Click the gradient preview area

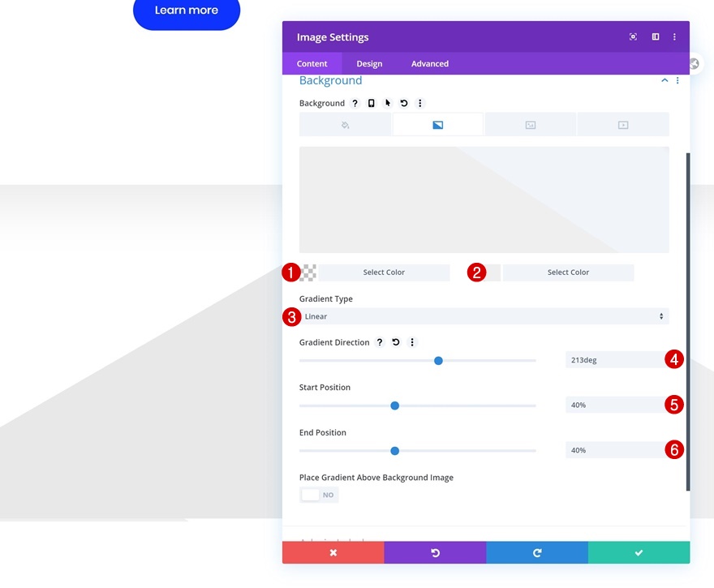point(484,200)
